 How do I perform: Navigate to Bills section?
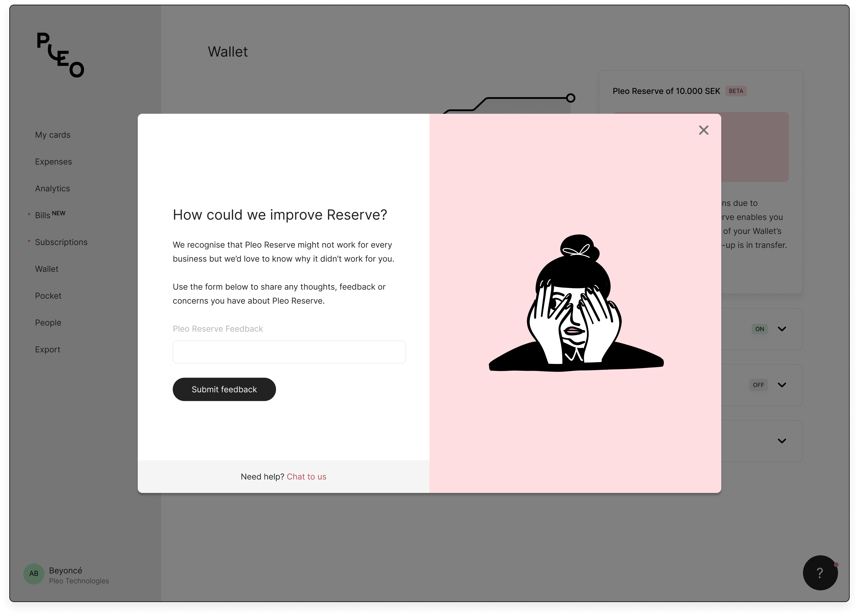coord(43,215)
